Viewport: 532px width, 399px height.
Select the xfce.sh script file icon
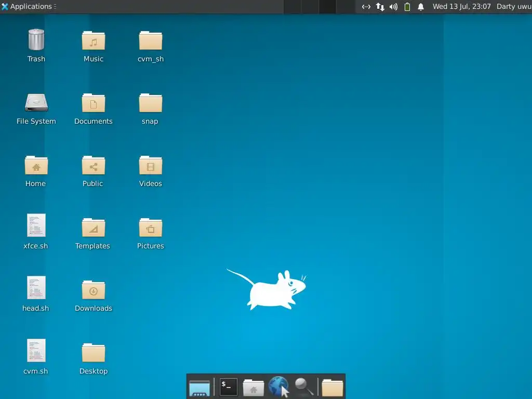(36, 225)
